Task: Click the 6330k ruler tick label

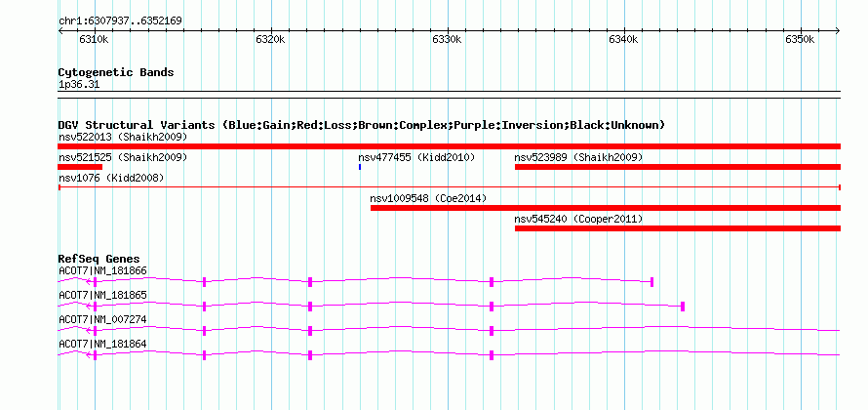Action: coord(447,40)
